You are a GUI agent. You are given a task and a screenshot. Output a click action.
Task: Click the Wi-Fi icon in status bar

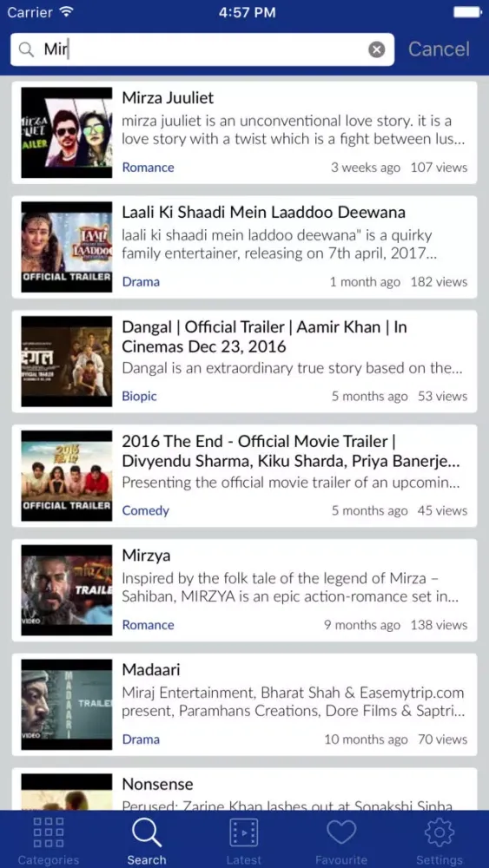[67, 11]
